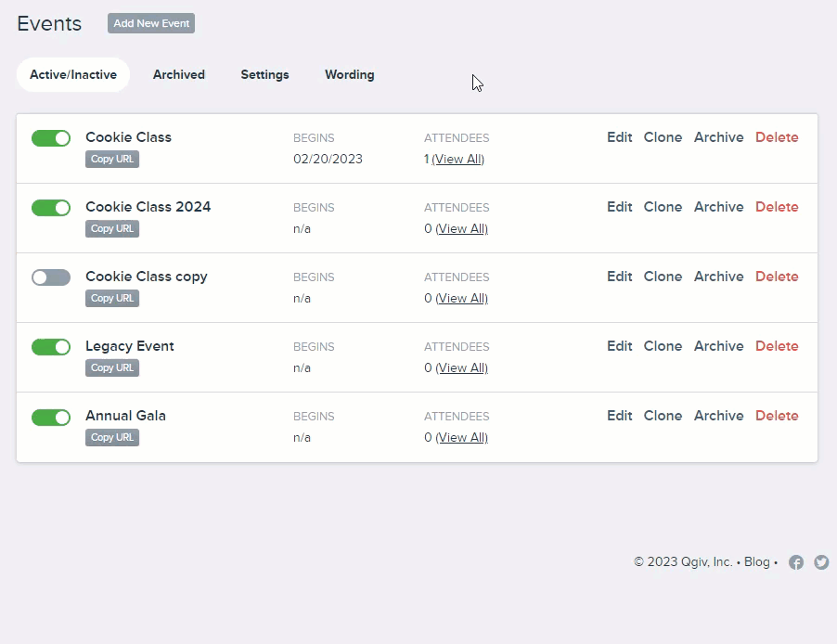Enable the Cookie Class copy event
Screen dimensions: 837x644
[x=51, y=277]
